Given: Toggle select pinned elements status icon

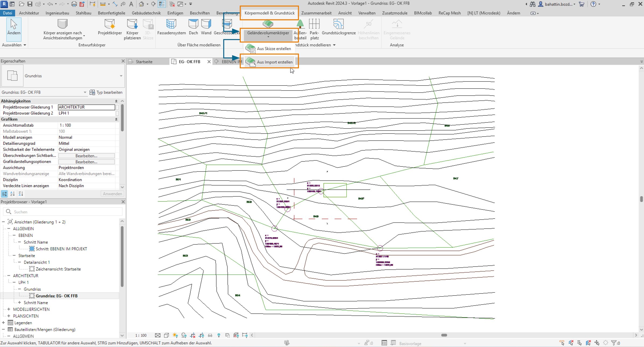Looking at the screenshot, I should click(x=579, y=343).
